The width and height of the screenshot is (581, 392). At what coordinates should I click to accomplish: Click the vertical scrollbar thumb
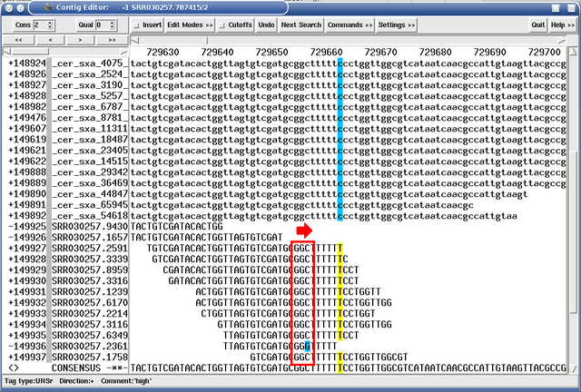pos(574,231)
